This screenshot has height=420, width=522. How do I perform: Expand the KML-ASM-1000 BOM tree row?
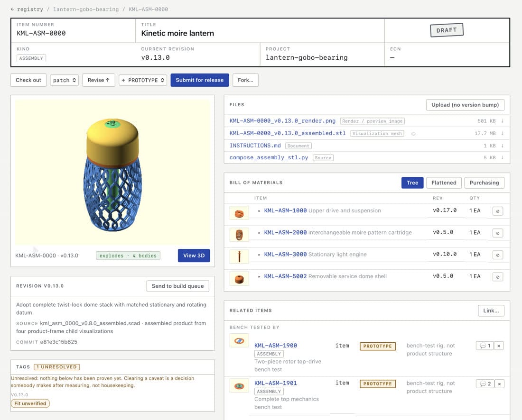coord(259,211)
